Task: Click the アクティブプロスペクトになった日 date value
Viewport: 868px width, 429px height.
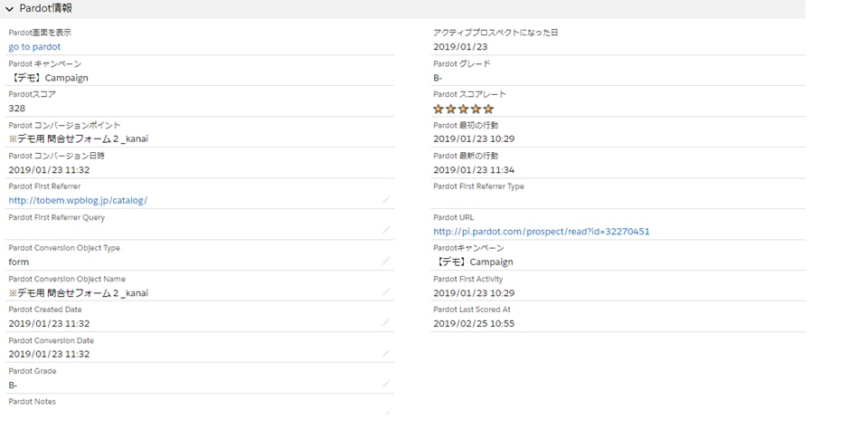Action: (x=459, y=47)
